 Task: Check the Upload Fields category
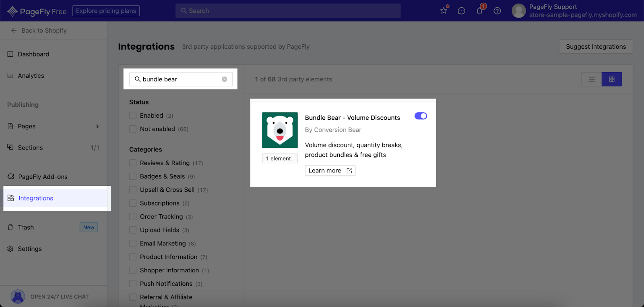tap(133, 230)
